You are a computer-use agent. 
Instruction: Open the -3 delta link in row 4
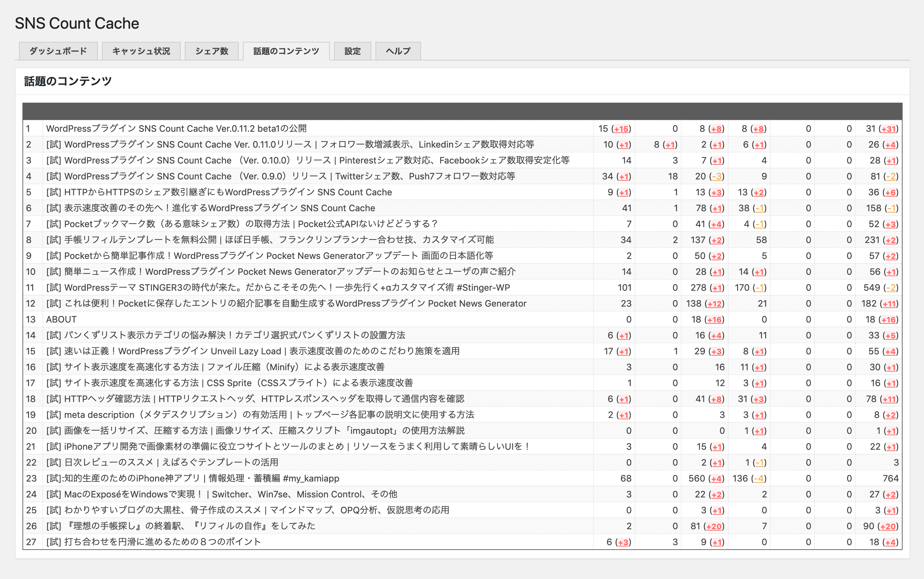(716, 177)
